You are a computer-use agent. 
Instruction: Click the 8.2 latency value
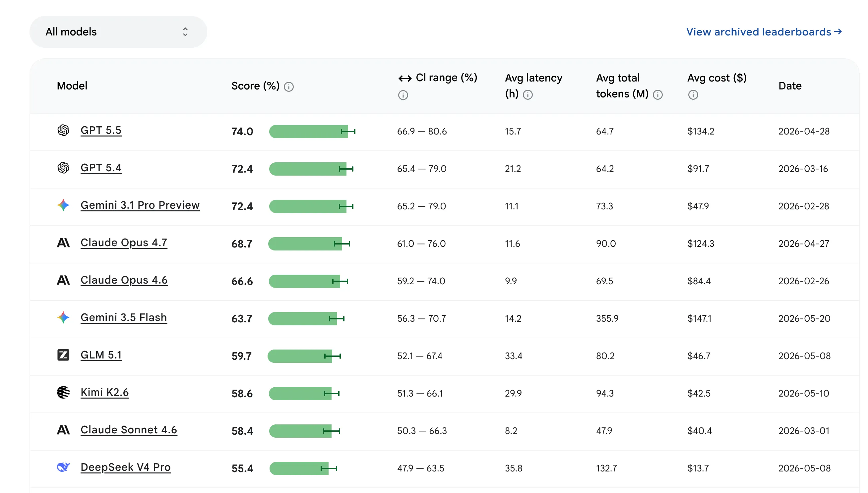click(511, 431)
